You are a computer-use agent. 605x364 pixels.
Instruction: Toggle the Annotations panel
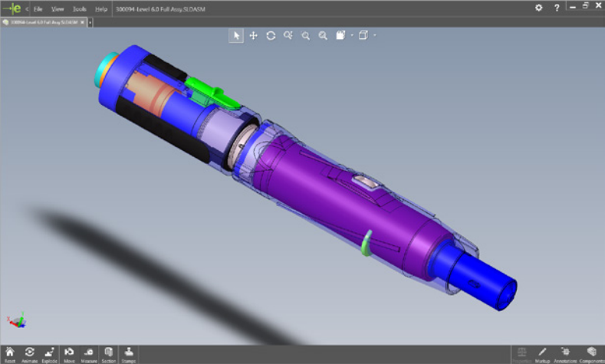tap(566, 353)
